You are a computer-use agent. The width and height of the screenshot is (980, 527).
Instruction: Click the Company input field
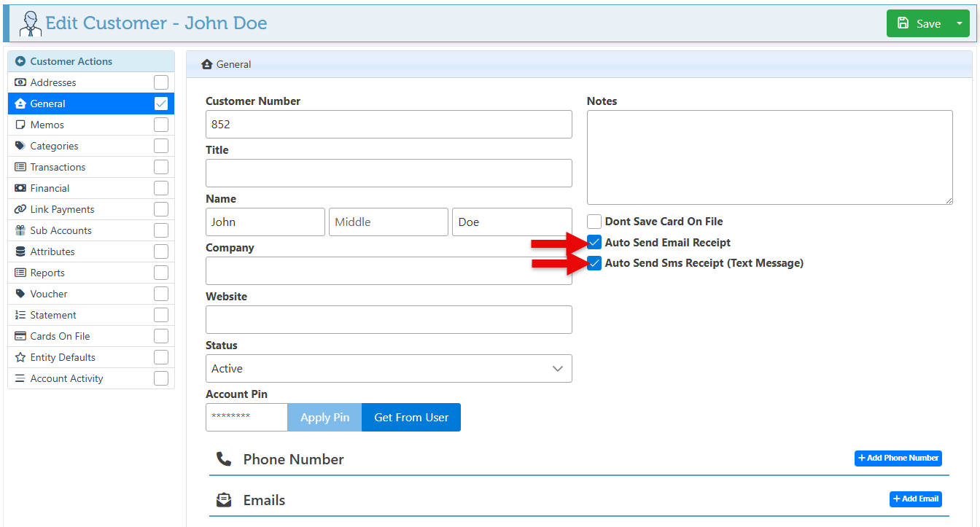tap(389, 270)
